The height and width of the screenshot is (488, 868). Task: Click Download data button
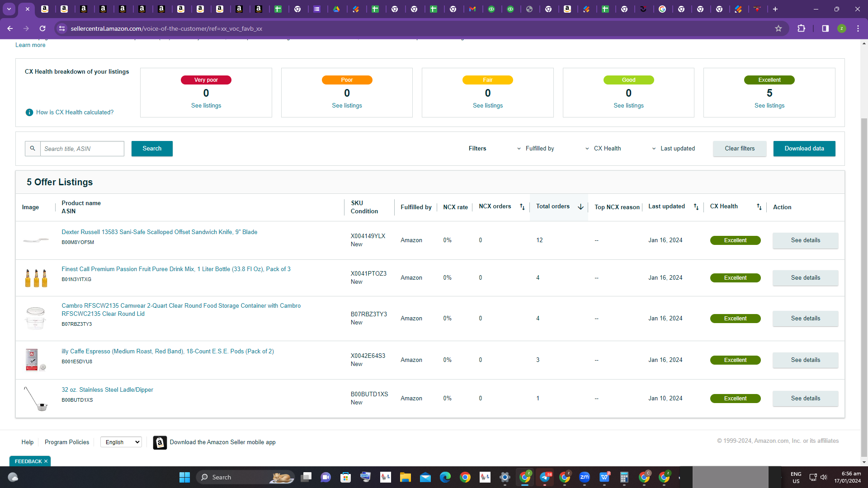(804, 149)
